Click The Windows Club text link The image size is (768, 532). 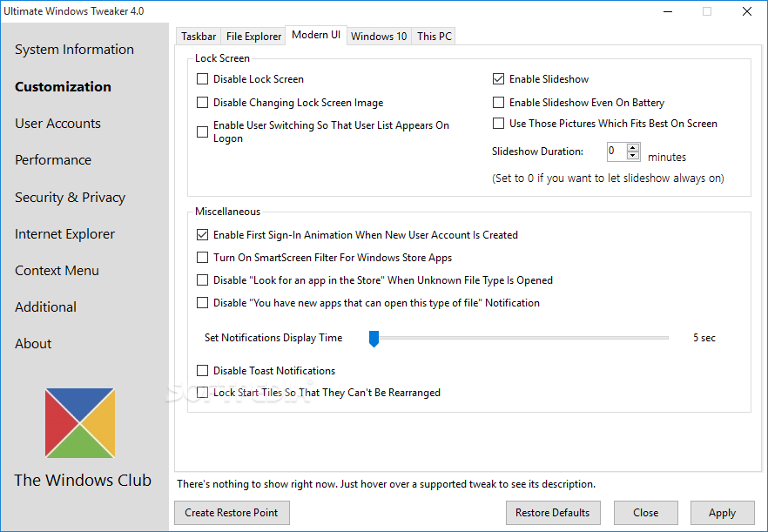83,480
